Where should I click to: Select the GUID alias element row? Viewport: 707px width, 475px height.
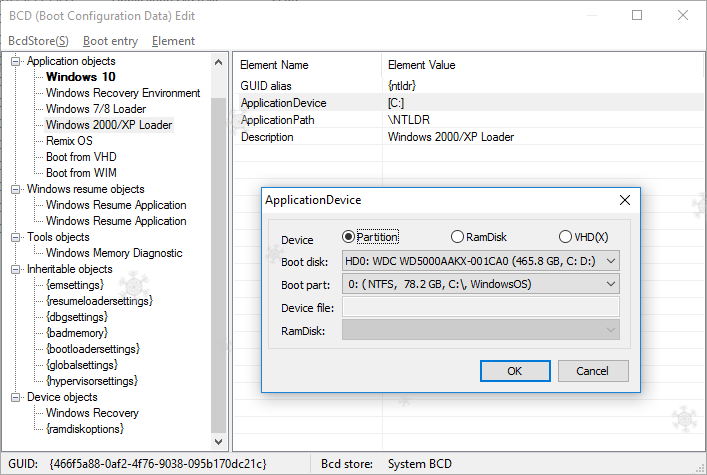(469, 86)
